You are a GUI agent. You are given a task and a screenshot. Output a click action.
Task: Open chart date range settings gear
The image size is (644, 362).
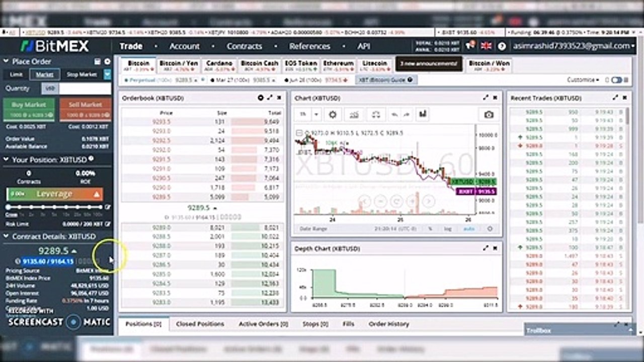point(490,229)
